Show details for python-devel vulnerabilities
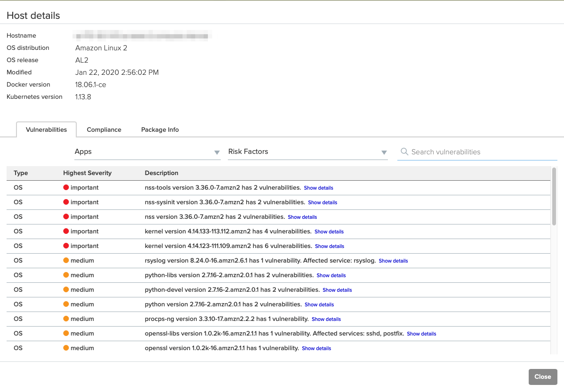Image resolution: width=564 pixels, height=392 pixels. click(x=337, y=290)
